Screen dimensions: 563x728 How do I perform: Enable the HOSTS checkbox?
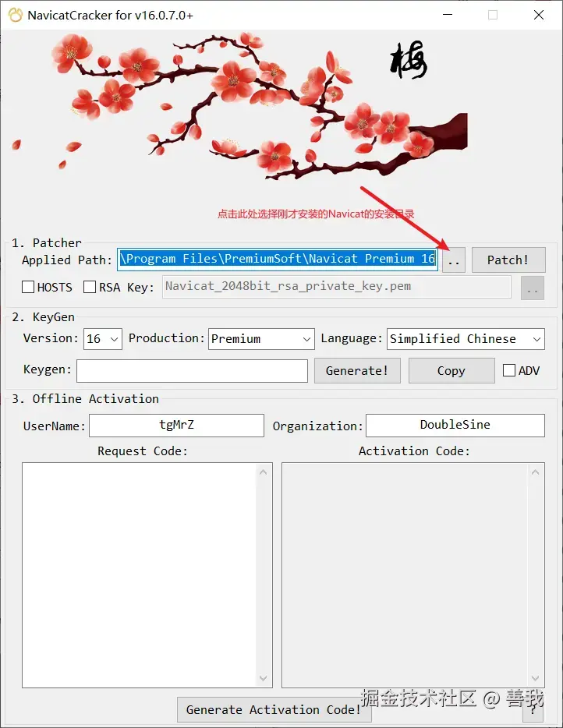click(28, 287)
